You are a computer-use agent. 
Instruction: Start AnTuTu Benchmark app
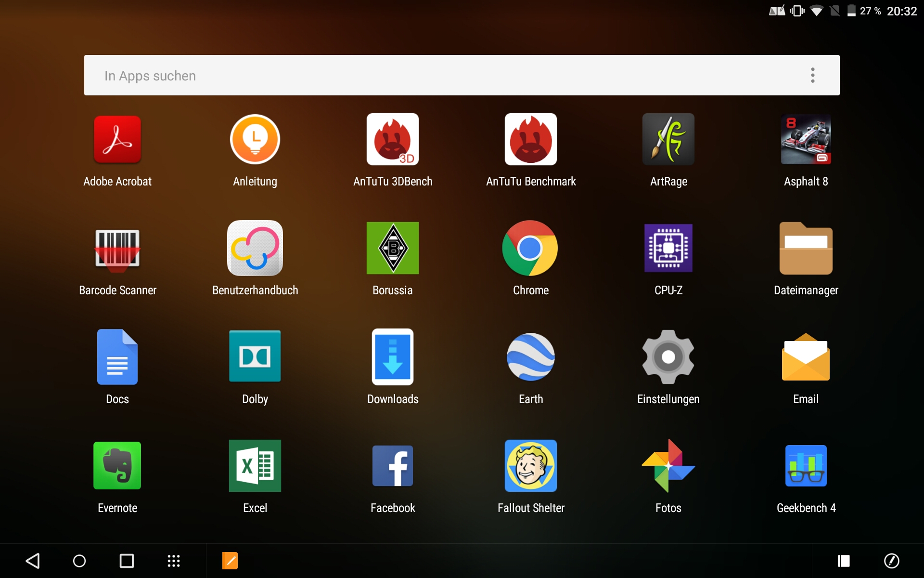(531, 139)
